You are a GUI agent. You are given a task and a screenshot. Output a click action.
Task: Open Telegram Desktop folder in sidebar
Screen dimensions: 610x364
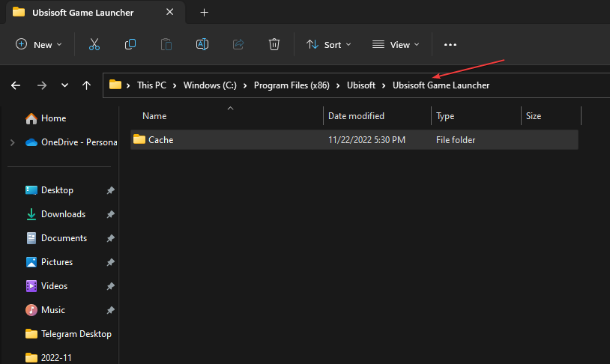(68, 334)
